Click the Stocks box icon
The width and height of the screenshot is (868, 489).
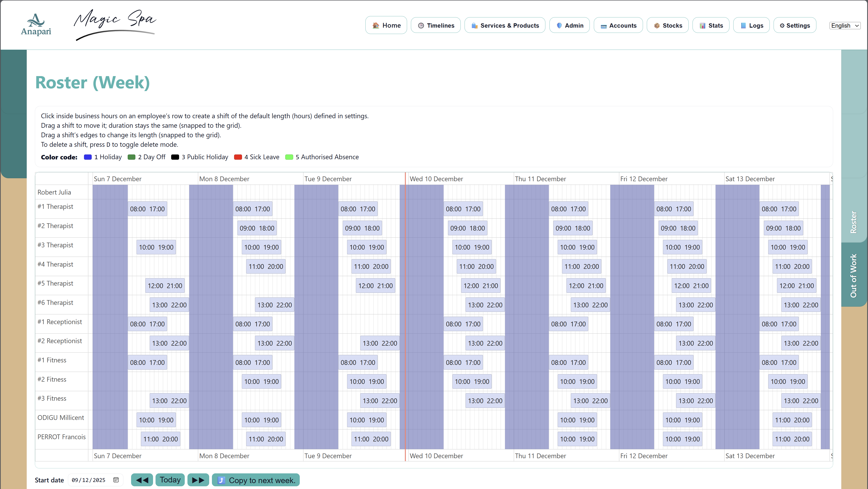point(657,26)
